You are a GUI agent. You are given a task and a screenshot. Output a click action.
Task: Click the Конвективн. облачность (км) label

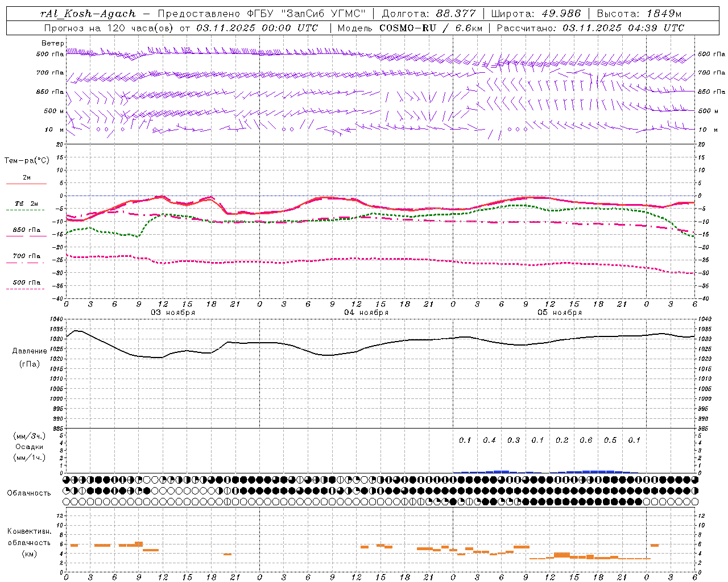click(x=29, y=543)
